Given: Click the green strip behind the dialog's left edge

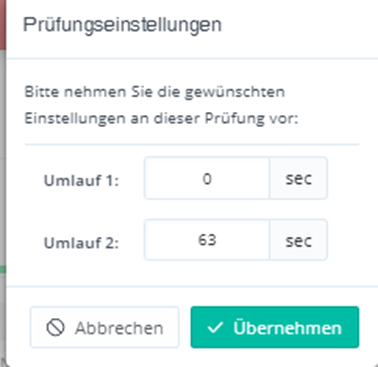Looking at the screenshot, I should 3,270.
